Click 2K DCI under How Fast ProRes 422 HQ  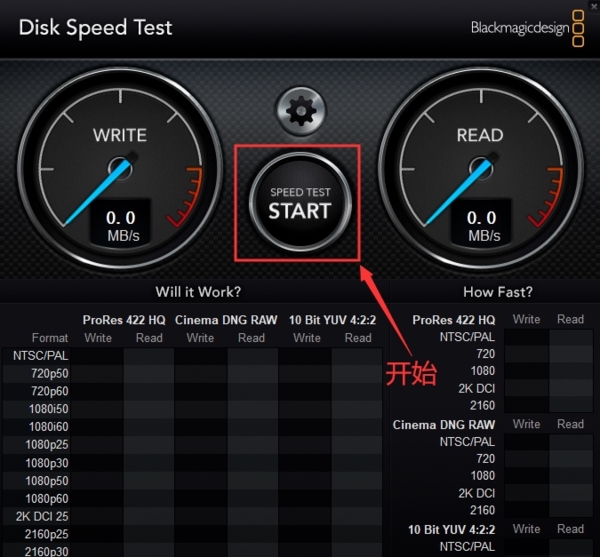click(x=476, y=388)
